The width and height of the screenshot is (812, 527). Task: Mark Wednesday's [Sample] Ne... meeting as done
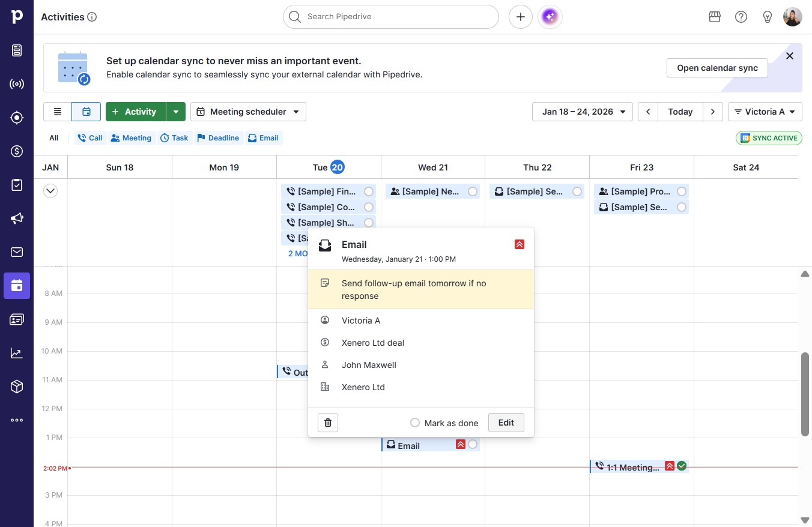(x=473, y=191)
